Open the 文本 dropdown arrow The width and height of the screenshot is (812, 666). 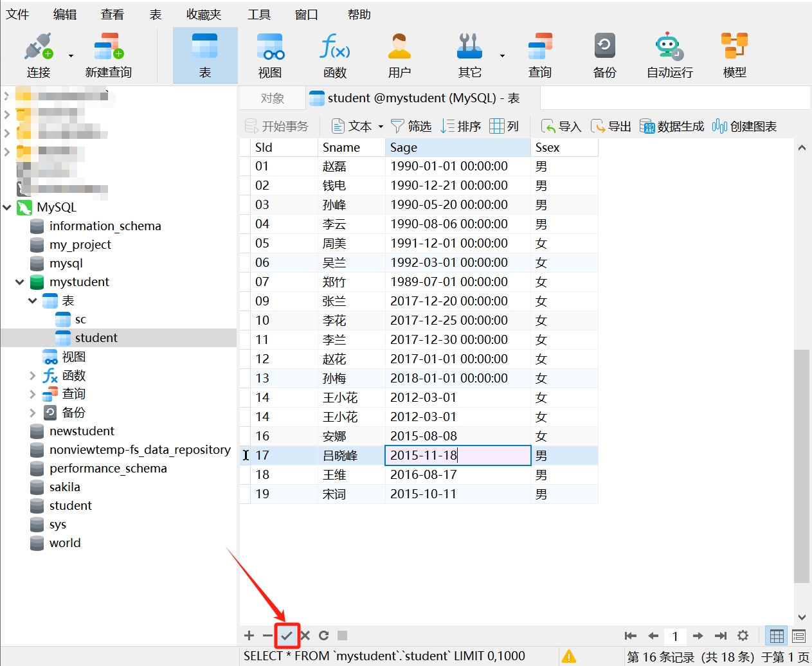(381, 127)
